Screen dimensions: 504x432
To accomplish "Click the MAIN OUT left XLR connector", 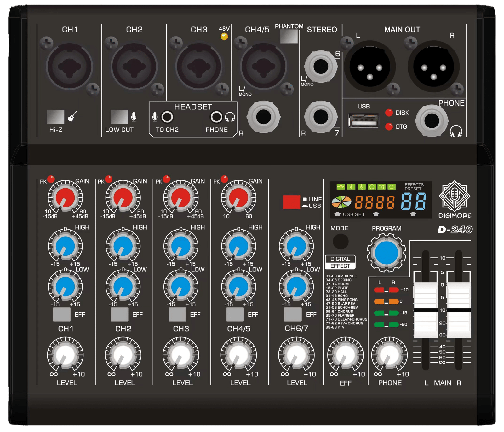I will click(x=370, y=67).
